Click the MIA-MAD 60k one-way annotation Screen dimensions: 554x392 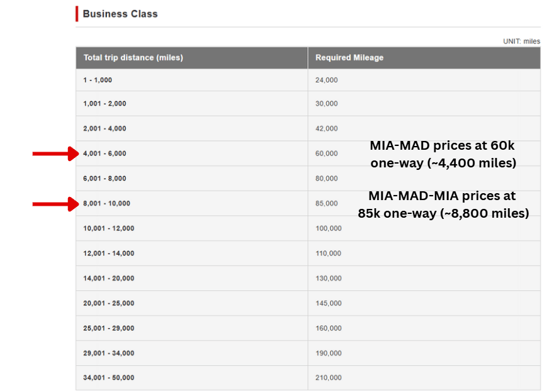443,154
